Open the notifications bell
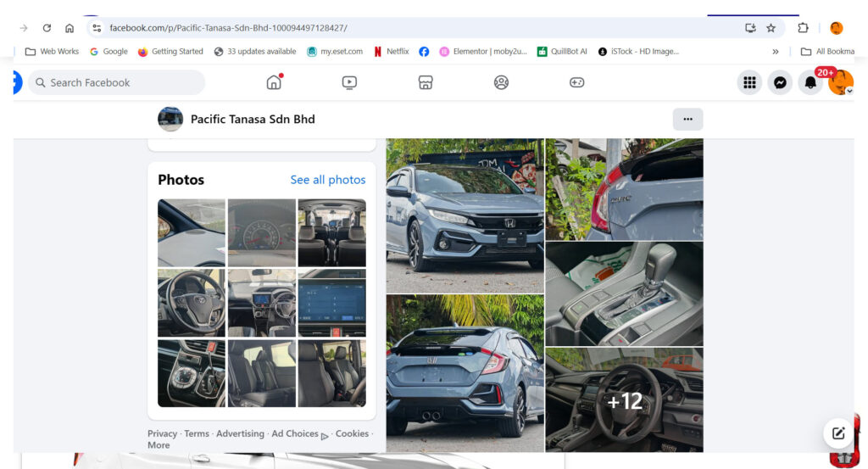 coord(810,82)
